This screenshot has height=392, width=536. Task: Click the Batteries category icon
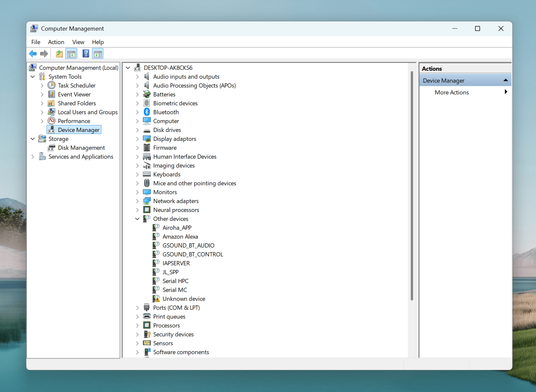tap(147, 94)
